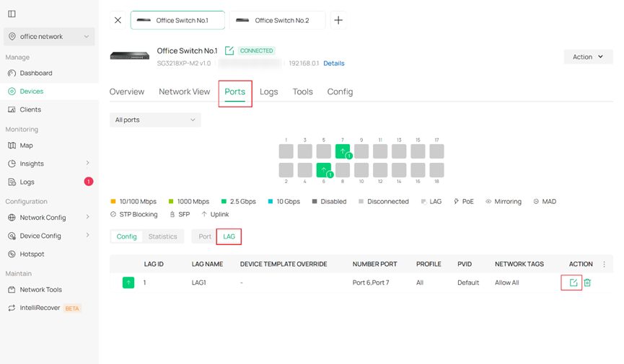Switch to the Network View tab

tap(184, 92)
